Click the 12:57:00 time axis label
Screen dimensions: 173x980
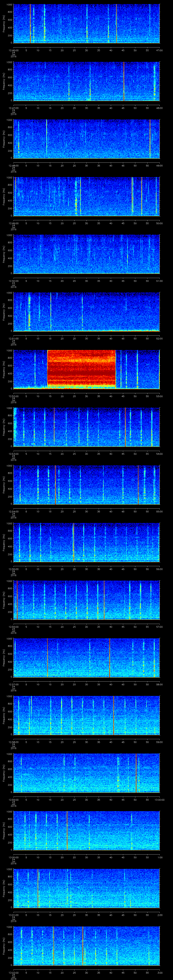[14, 684]
